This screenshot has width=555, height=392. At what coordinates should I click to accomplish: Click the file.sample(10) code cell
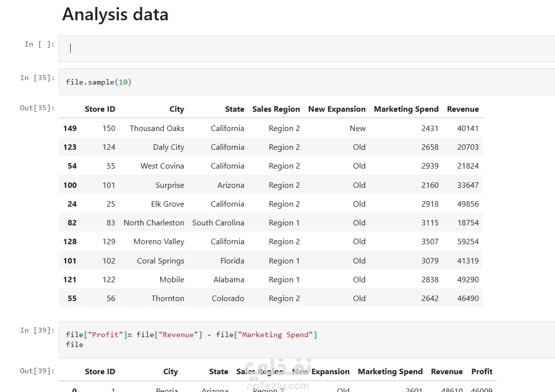(307, 82)
